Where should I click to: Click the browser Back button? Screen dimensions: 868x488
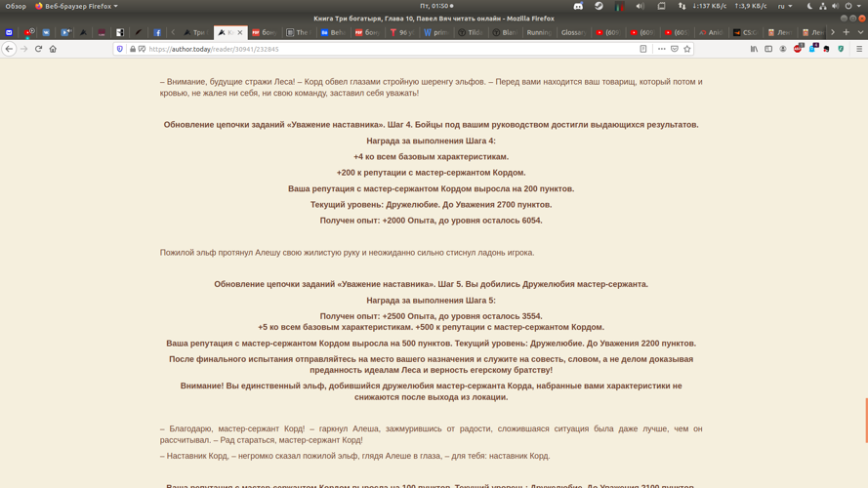tap(10, 49)
